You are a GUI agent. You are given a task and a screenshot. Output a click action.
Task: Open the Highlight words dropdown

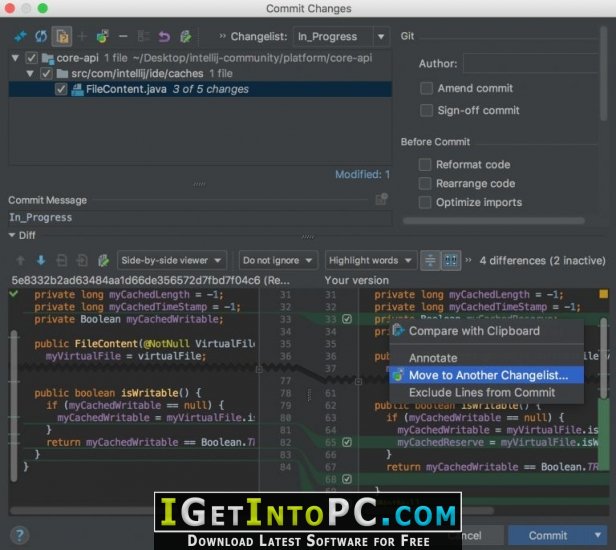click(371, 260)
